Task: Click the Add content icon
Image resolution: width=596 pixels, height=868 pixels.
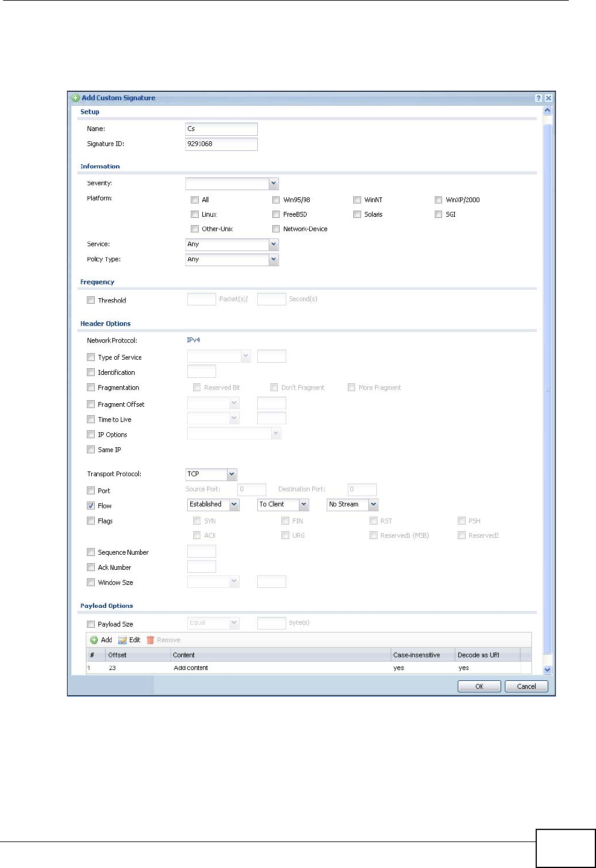Action: (94, 640)
